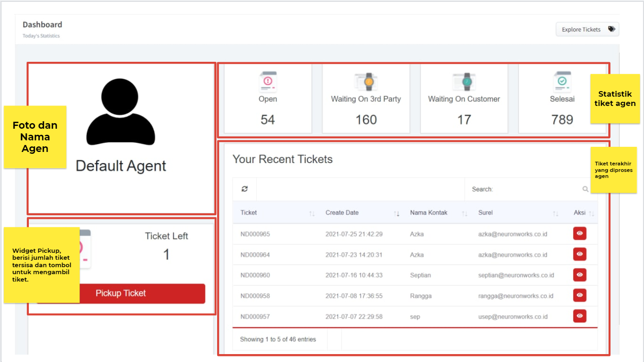Click the refresh icon above ticket table
This screenshot has height=362, width=644.
pyautogui.click(x=245, y=189)
